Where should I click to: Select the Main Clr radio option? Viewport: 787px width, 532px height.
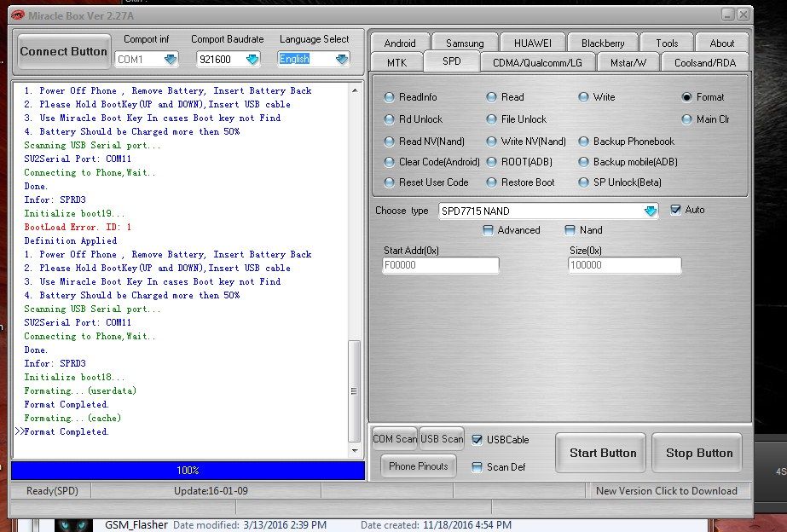[686, 119]
